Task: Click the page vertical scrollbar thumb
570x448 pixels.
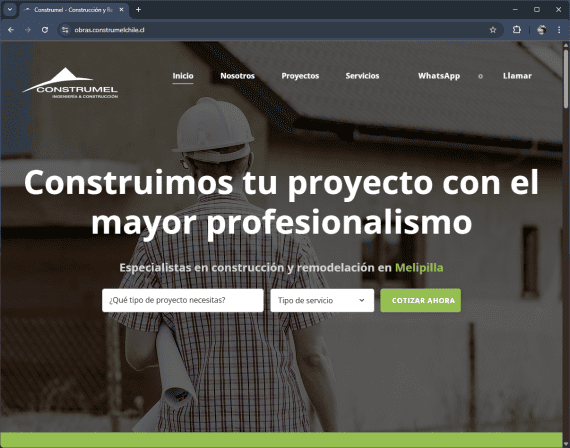Action: pyautogui.click(x=566, y=78)
